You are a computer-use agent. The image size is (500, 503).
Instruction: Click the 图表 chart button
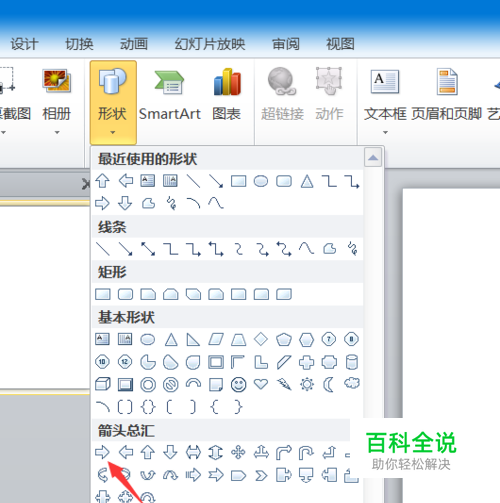coord(227,95)
